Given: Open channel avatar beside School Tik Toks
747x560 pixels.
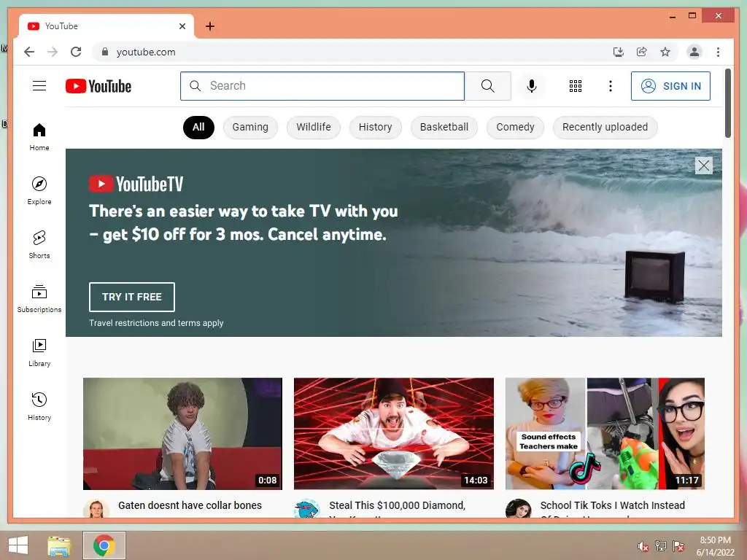Looking at the screenshot, I should [x=519, y=508].
